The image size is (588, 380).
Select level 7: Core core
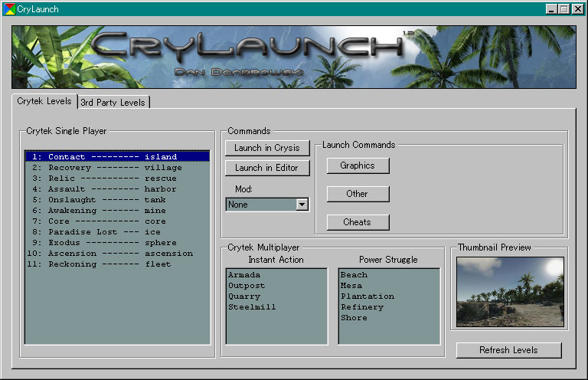tap(117, 221)
